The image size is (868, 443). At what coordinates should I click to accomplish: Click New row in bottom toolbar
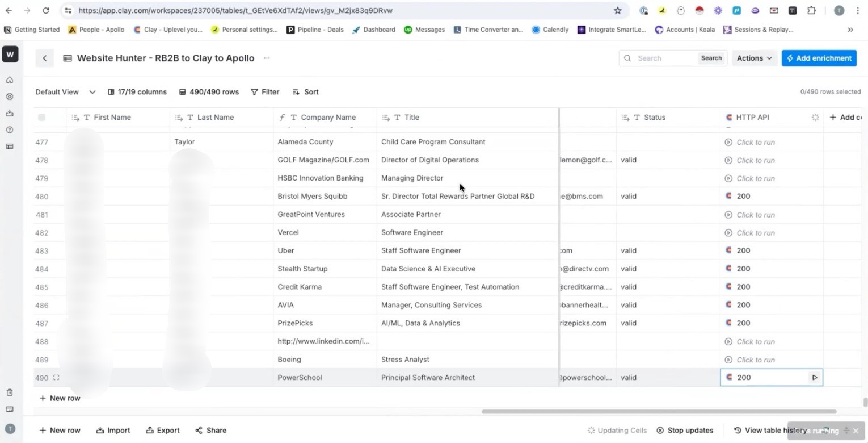click(x=60, y=431)
